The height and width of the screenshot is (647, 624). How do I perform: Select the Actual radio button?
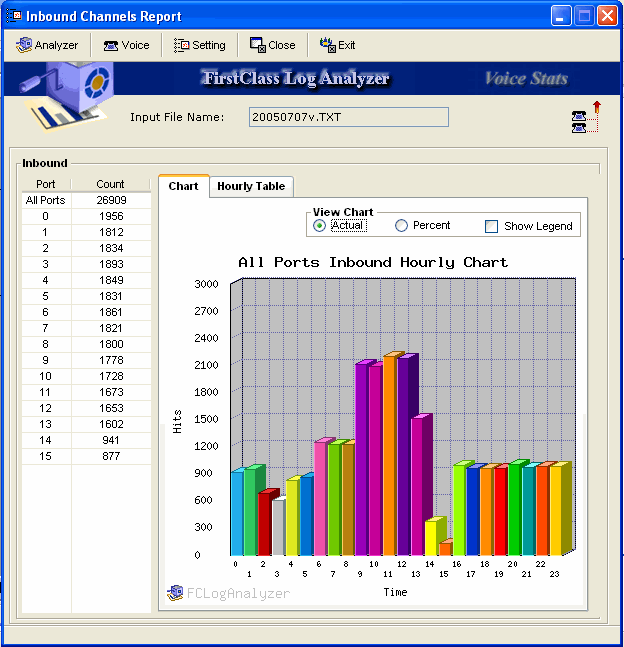click(x=319, y=226)
